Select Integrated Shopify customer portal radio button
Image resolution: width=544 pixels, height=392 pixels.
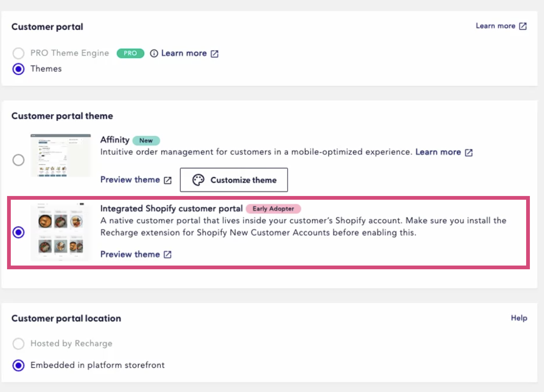[18, 232]
